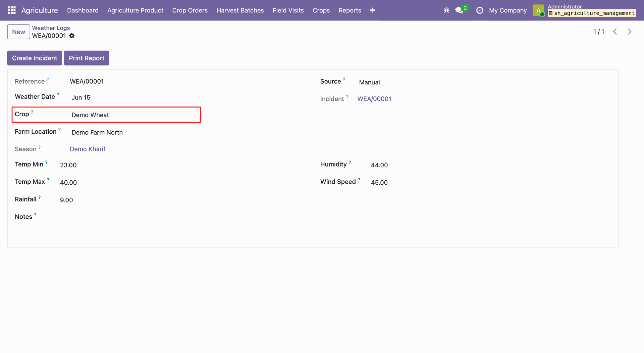Go to previous record arrow
The image size is (644, 353).
pyautogui.click(x=615, y=32)
